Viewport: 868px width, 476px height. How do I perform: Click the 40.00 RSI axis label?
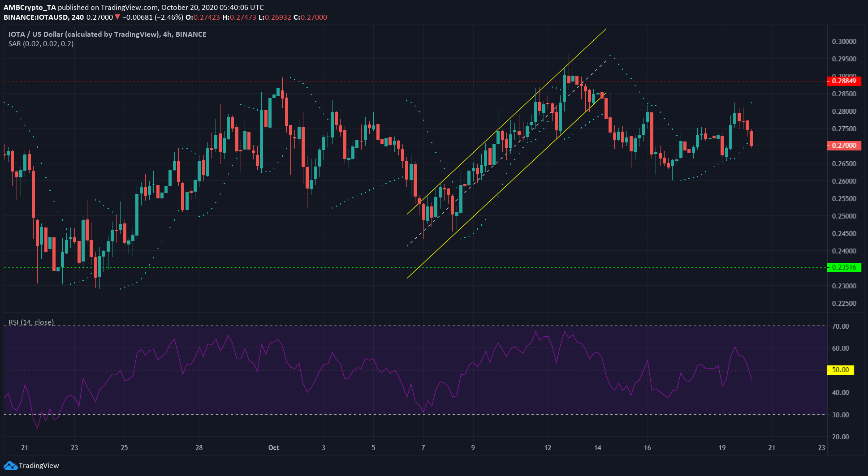click(840, 393)
